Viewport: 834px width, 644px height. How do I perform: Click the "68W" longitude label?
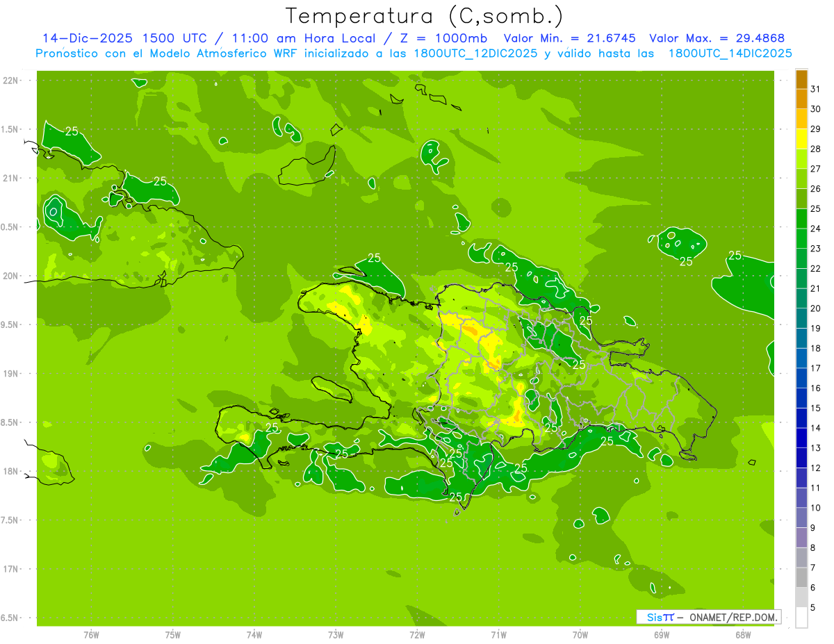point(743,635)
